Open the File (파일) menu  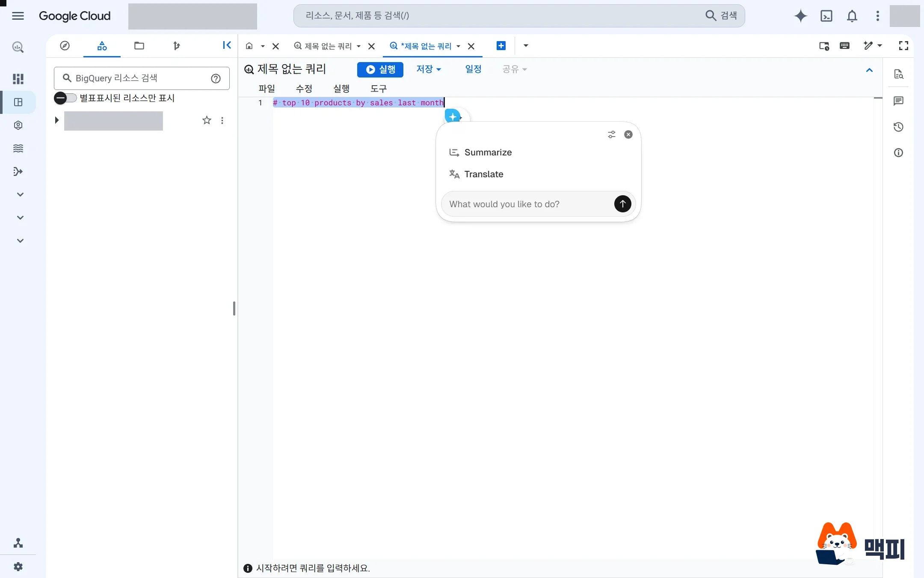(267, 89)
